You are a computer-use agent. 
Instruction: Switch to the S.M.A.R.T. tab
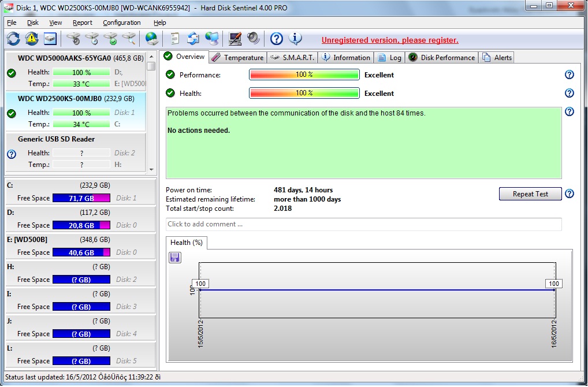point(292,57)
